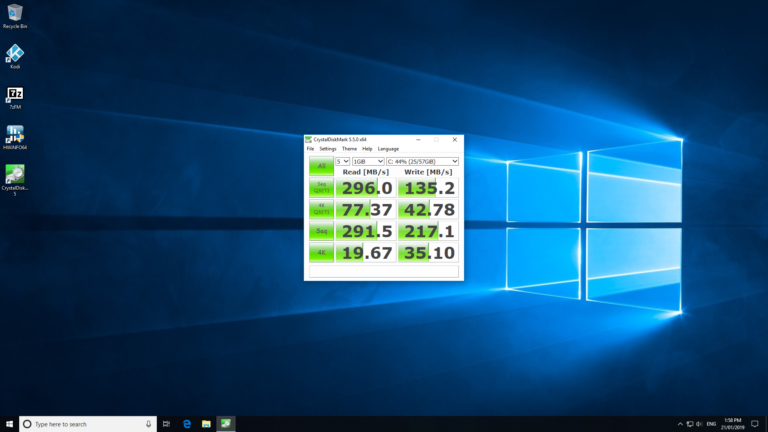This screenshot has width=768, height=432.
Task: Click the microphone icon in search box
Action: pos(148,424)
